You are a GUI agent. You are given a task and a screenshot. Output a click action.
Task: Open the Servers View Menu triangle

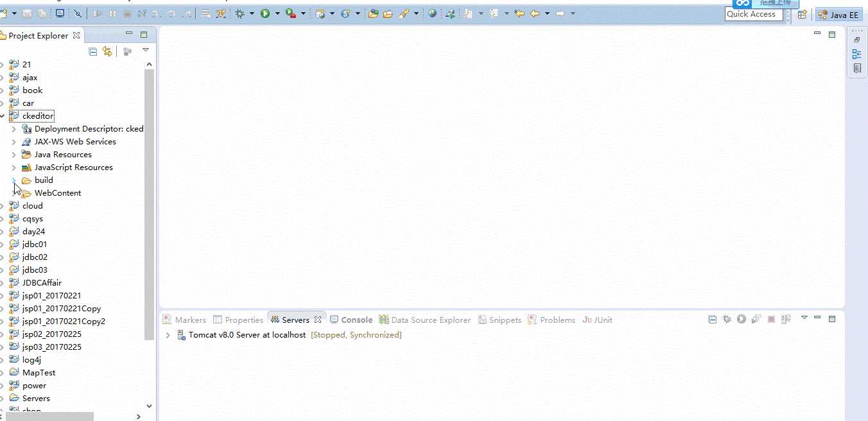click(x=804, y=317)
